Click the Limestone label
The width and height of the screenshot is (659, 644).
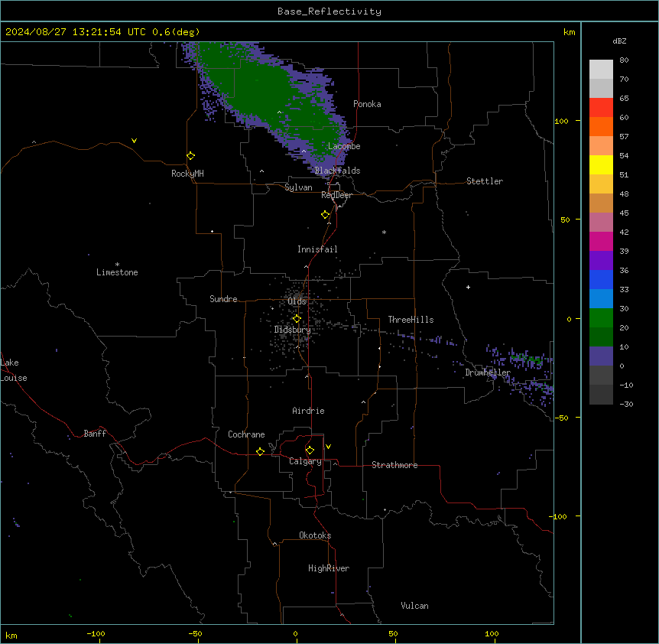click(117, 272)
